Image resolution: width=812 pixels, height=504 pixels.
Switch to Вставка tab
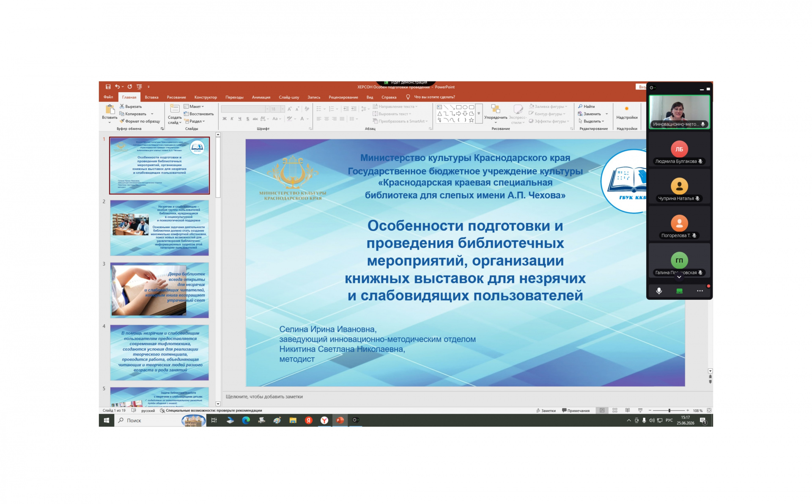(151, 97)
